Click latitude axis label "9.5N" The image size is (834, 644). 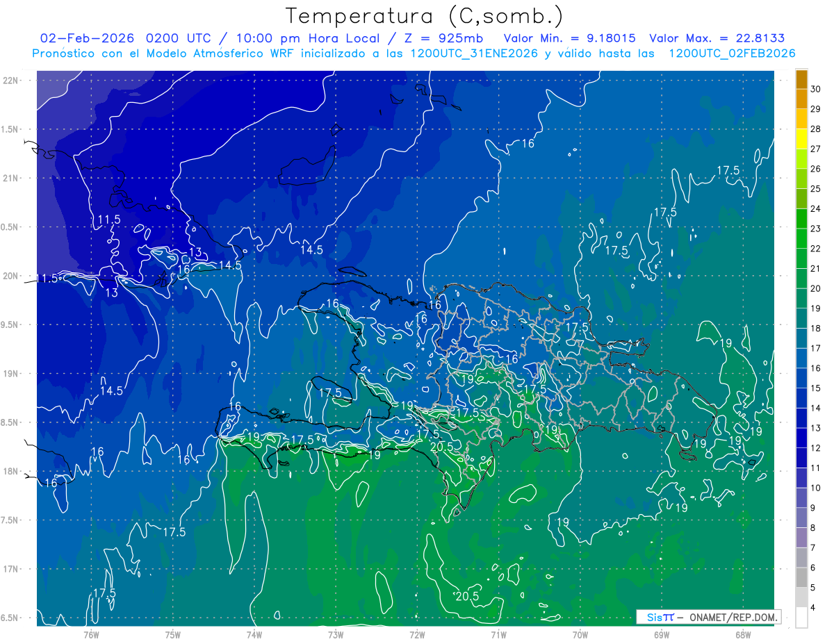tap(9, 324)
